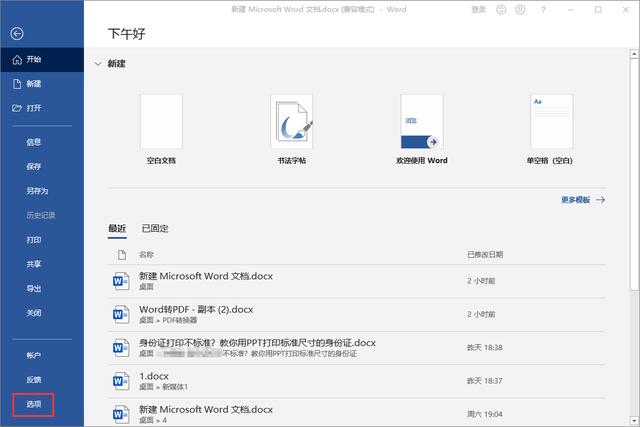
Task: Click the scrollbar down arrow
Action: 634,420
